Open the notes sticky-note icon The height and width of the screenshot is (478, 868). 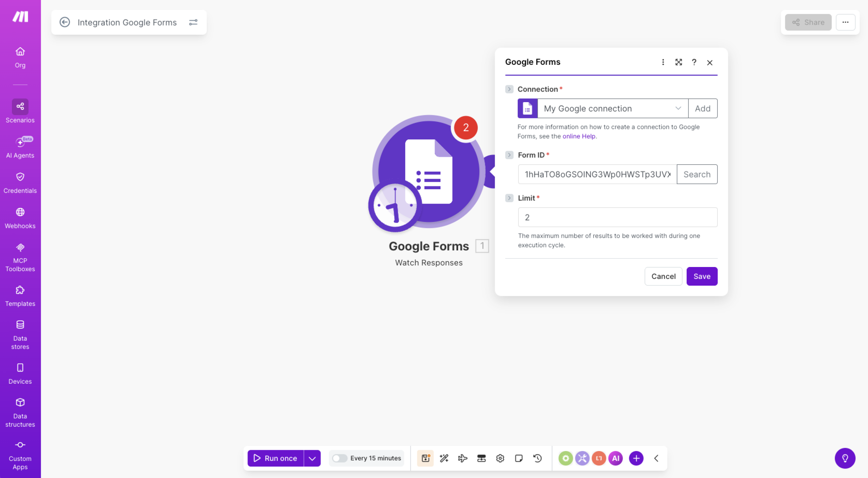point(518,458)
